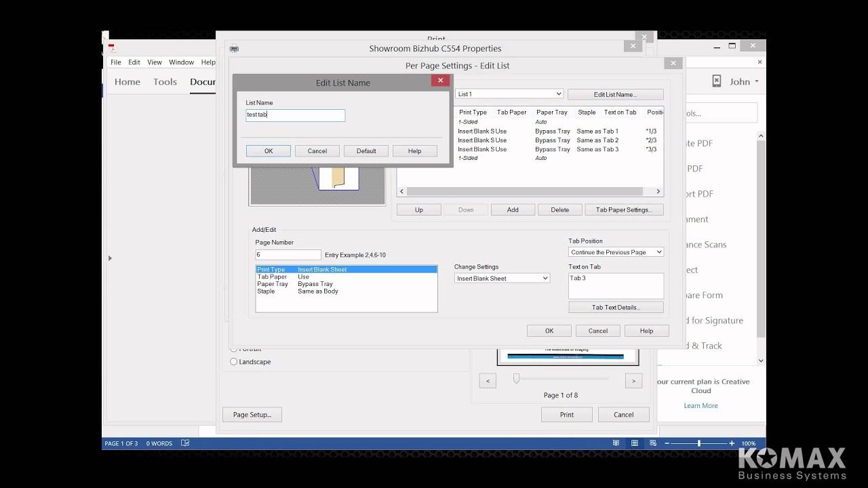Viewport: 868px width, 488px height.
Task: Go to previous preview page arrow
Action: point(488,381)
